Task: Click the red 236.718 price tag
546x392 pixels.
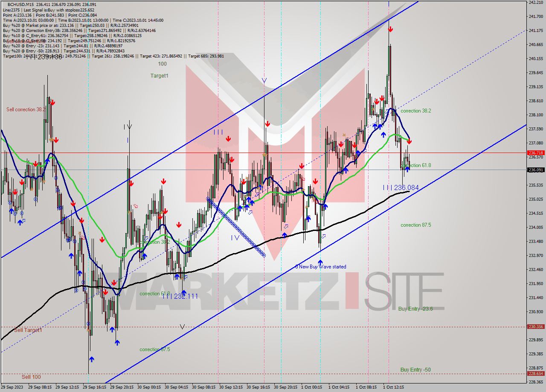Action: pos(536,153)
